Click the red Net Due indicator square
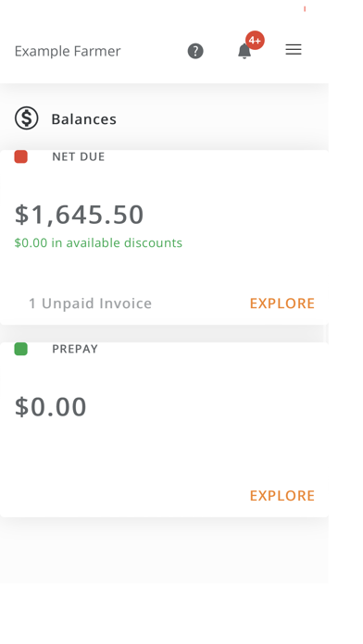363x644 pixels. (21, 156)
